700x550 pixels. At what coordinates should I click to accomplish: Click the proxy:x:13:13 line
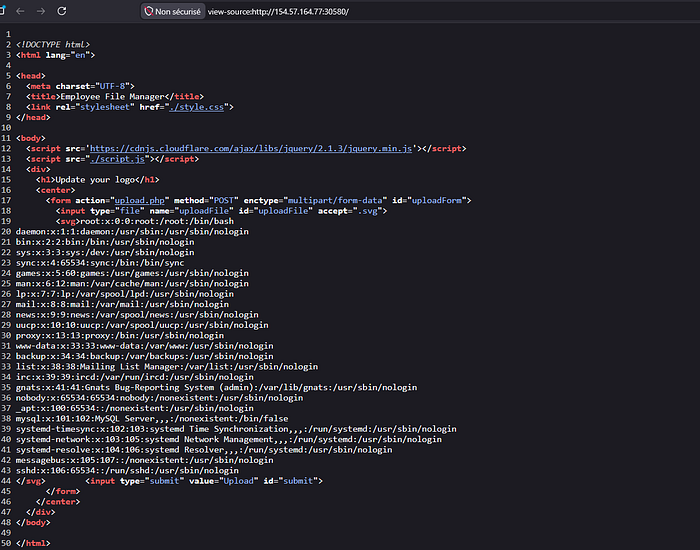pyautogui.click(x=120, y=335)
